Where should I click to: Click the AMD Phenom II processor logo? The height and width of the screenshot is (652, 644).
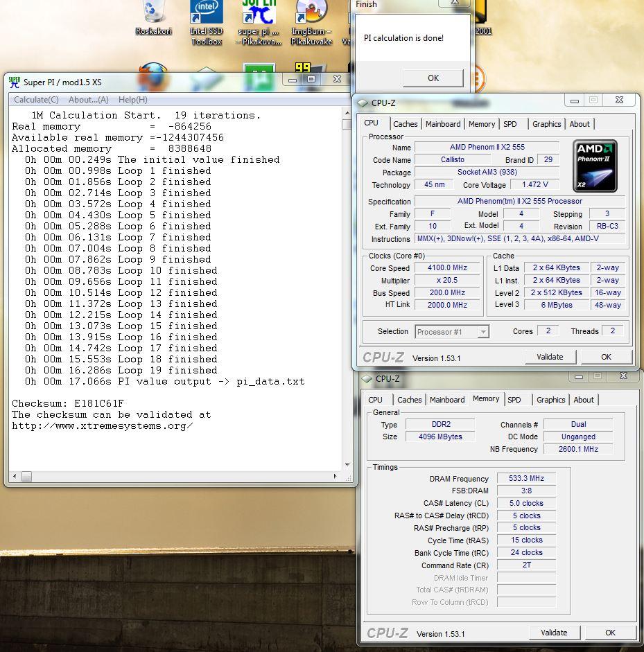coord(595,166)
